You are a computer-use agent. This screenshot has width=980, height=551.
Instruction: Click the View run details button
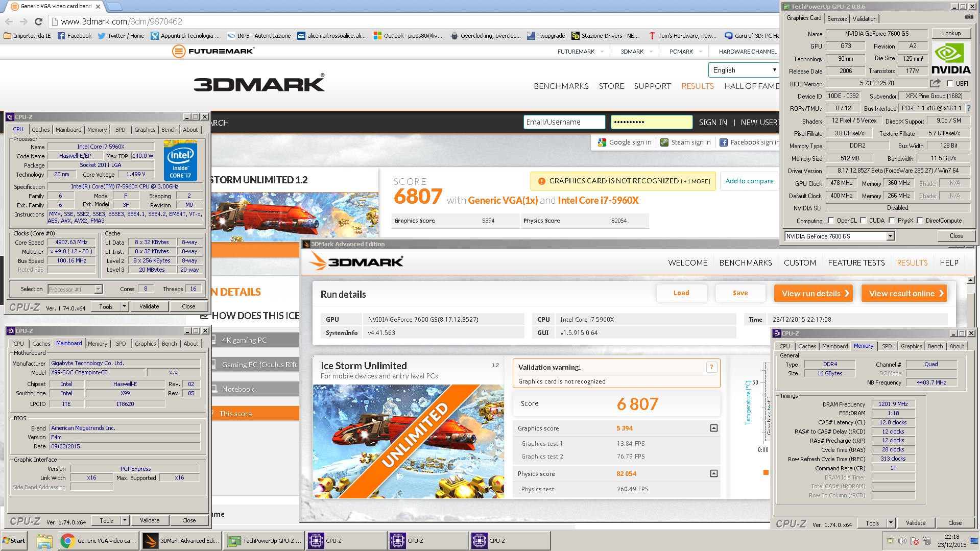(814, 293)
